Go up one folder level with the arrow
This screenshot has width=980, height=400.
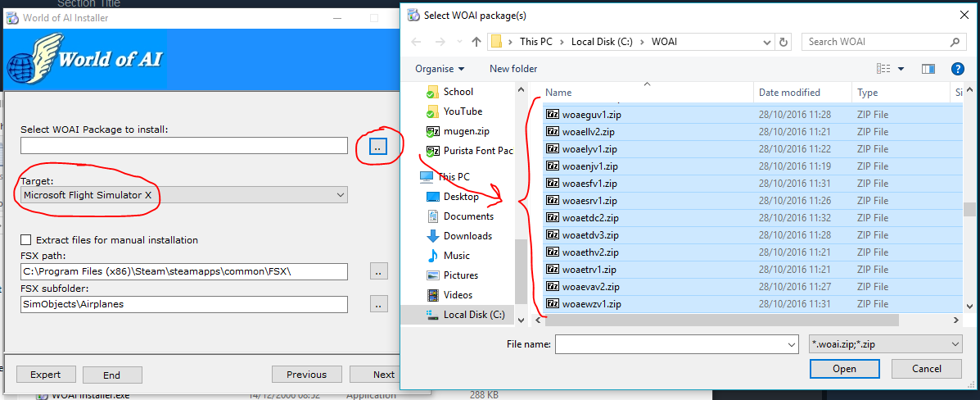tap(476, 42)
